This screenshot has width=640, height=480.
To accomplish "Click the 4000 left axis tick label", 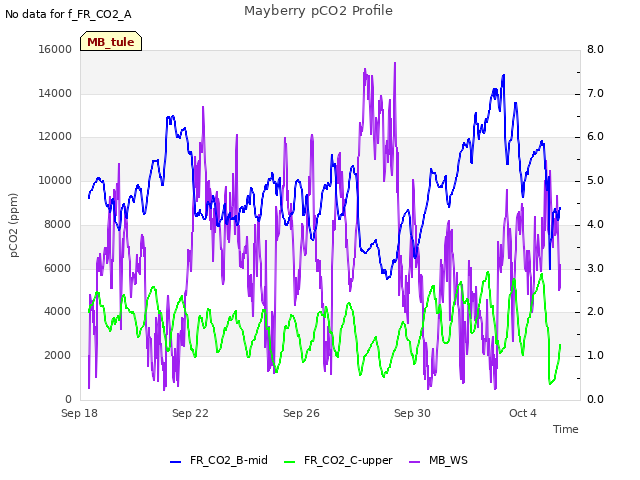I will 58,312.
